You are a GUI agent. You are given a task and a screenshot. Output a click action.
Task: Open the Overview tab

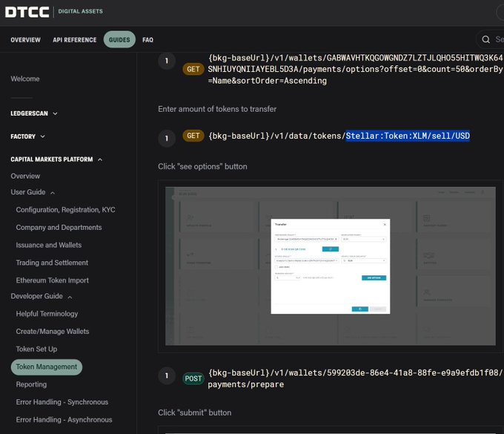coord(25,40)
